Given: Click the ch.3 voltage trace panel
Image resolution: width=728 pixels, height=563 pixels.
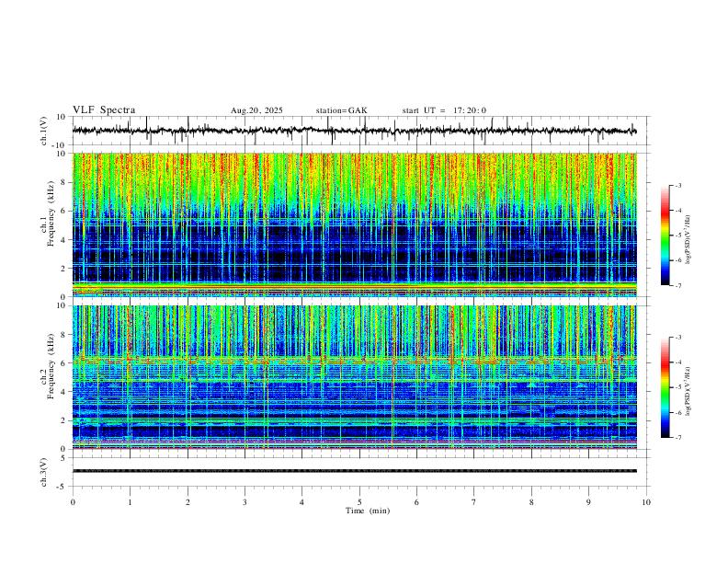Looking at the screenshot, I should (x=361, y=472).
